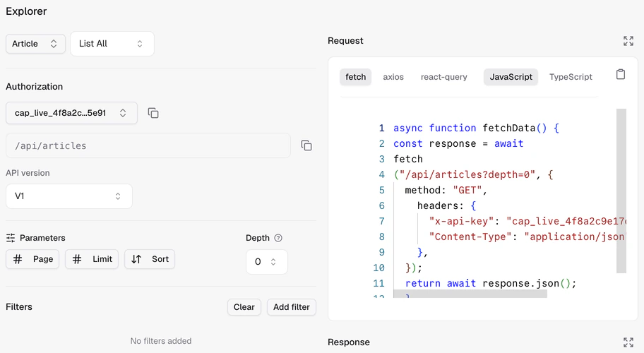Expand the Request panel to fullscreen
Image resolution: width=644 pixels, height=353 pixels.
point(628,41)
